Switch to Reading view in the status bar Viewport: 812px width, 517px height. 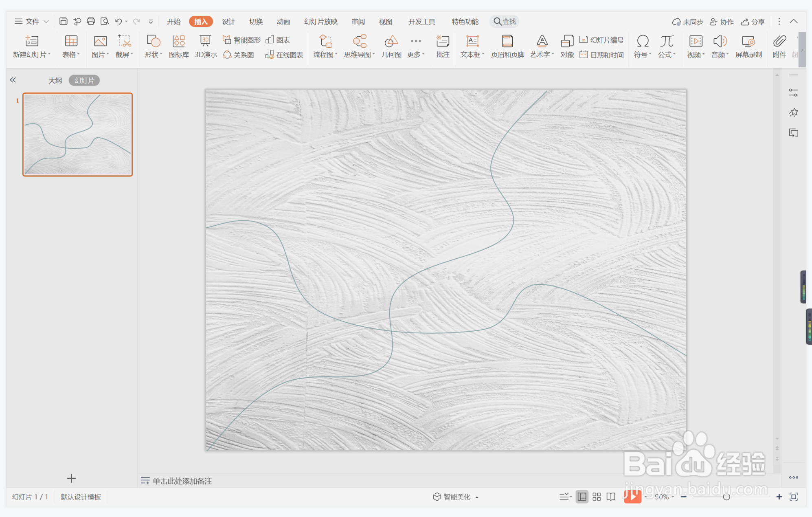(x=611, y=497)
